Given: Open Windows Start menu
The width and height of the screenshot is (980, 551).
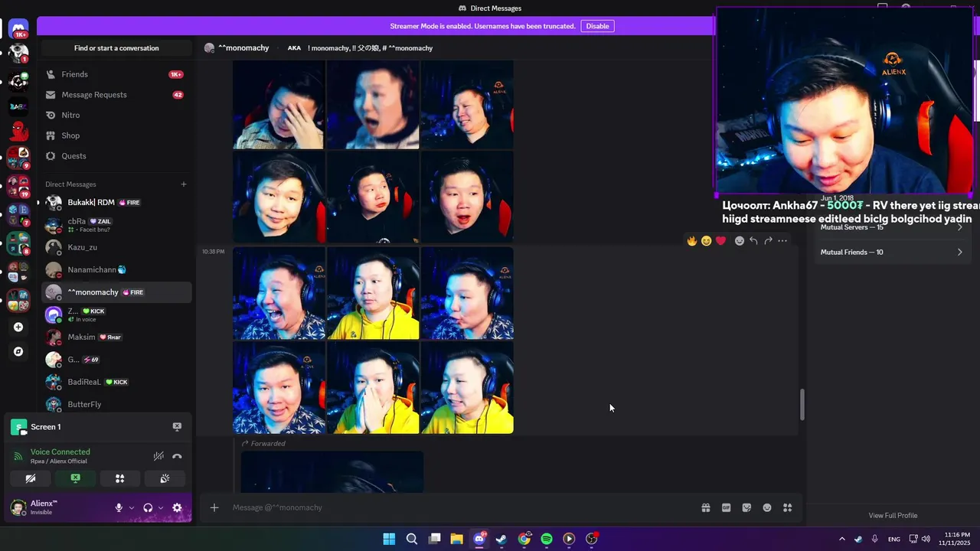Looking at the screenshot, I should tap(389, 539).
